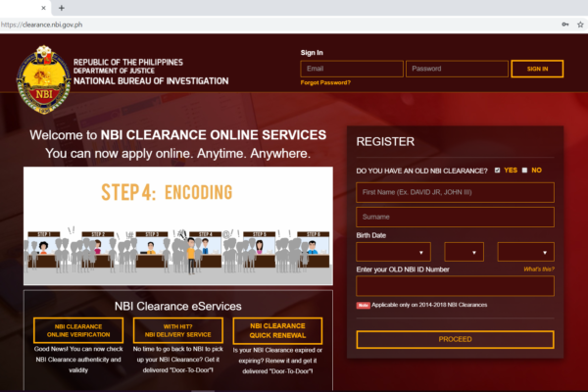The height and width of the screenshot is (392, 588).
Task: Click the Surname input field
Action: point(455,217)
